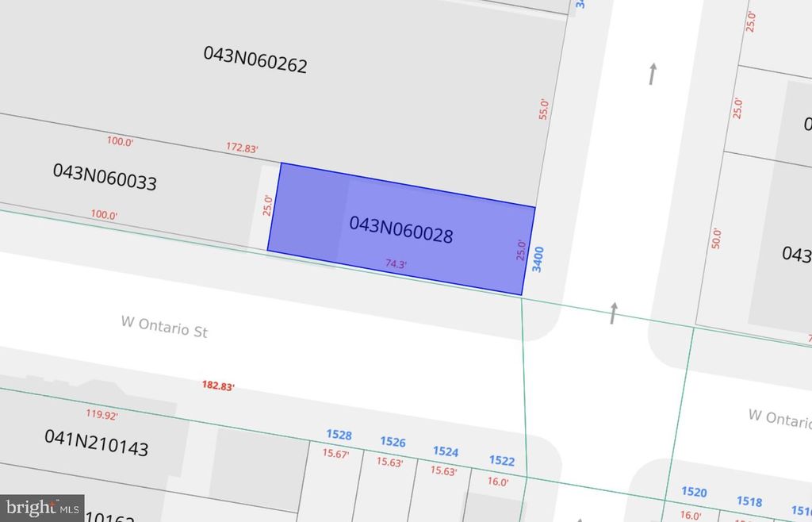Click the 55.0' lot dimension
The width and height of the screenshot is (812, 522).
click(x=543, y=109)
